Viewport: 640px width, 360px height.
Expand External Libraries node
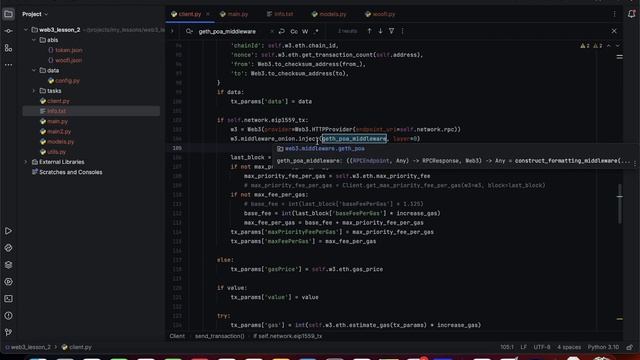[x=26, y=162]
